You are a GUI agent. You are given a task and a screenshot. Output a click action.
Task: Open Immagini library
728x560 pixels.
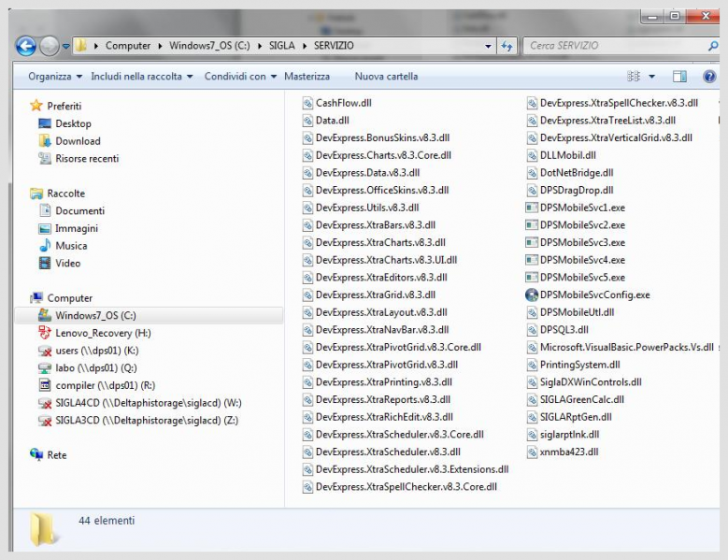point(77,228)
